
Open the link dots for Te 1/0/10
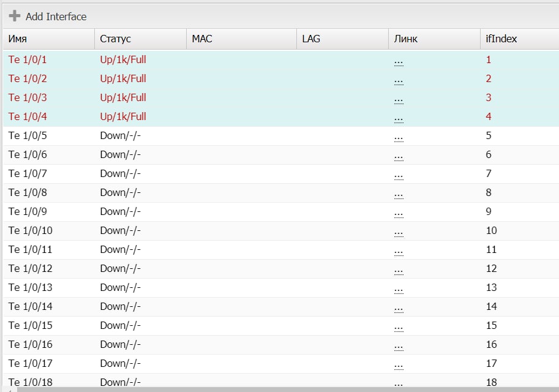[399, 234]
